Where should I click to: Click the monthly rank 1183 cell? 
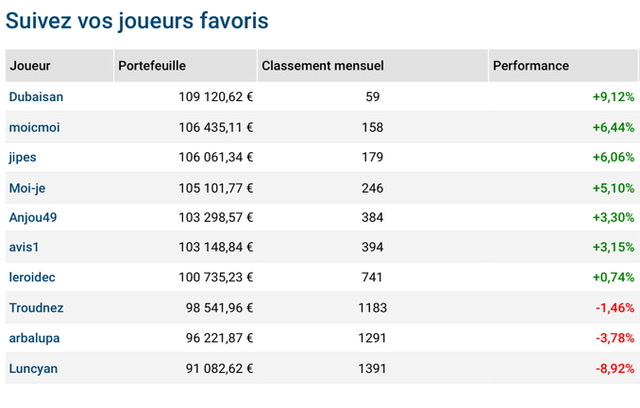tap(372, 308)
